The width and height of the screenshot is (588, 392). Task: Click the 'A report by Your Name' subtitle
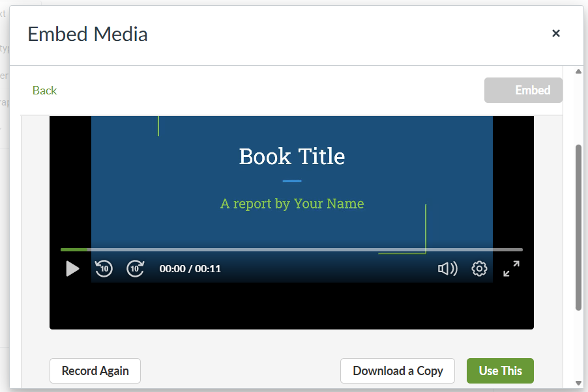291,204
